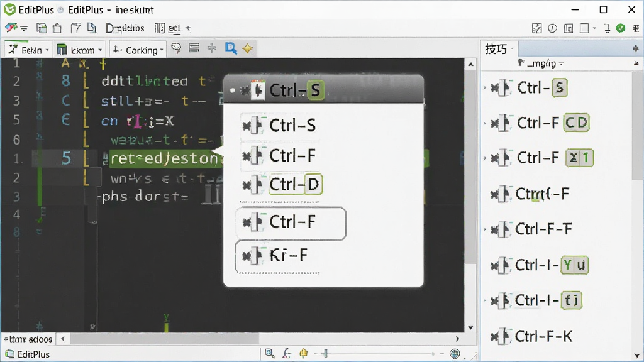The width and height of the screenshot is (644, 362).
Task: Click the yellow star sparkle icon
Action: click(247, 48)
